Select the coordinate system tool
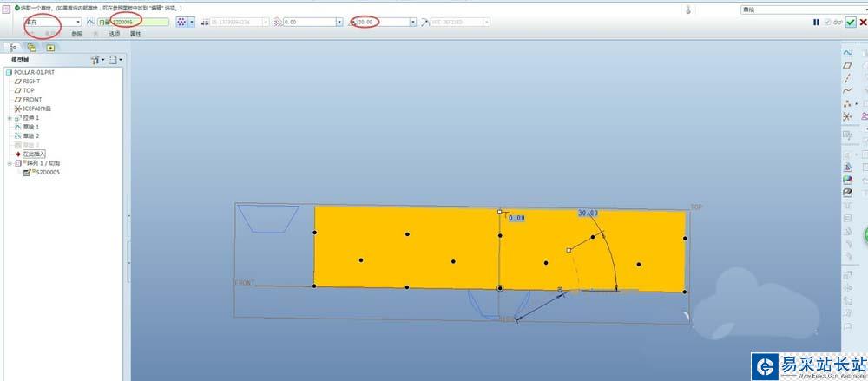 847,116
